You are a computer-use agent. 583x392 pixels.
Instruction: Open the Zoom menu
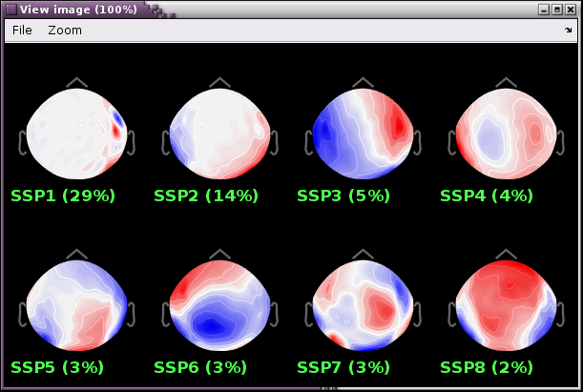[x=65, y=31]
